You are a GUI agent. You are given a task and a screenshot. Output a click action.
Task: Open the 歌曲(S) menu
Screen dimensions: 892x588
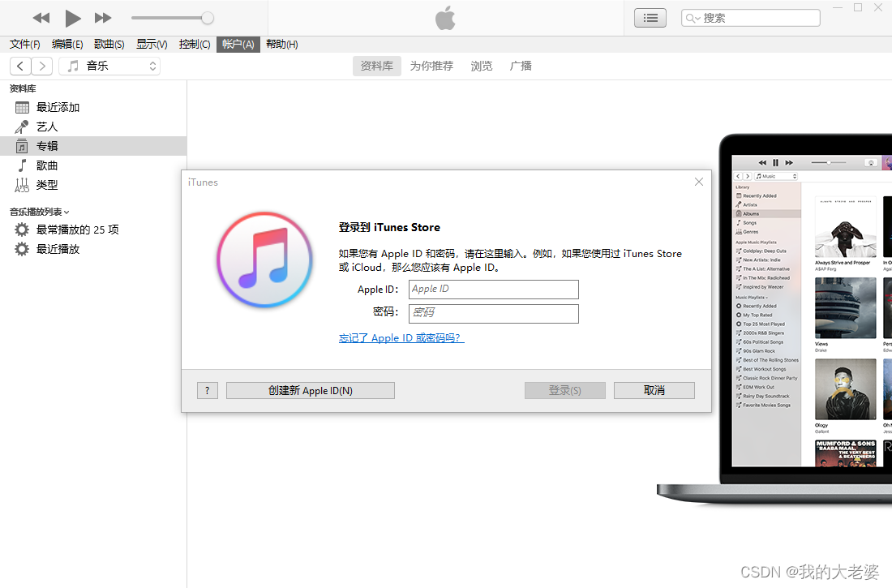click(x=109, y=45)
